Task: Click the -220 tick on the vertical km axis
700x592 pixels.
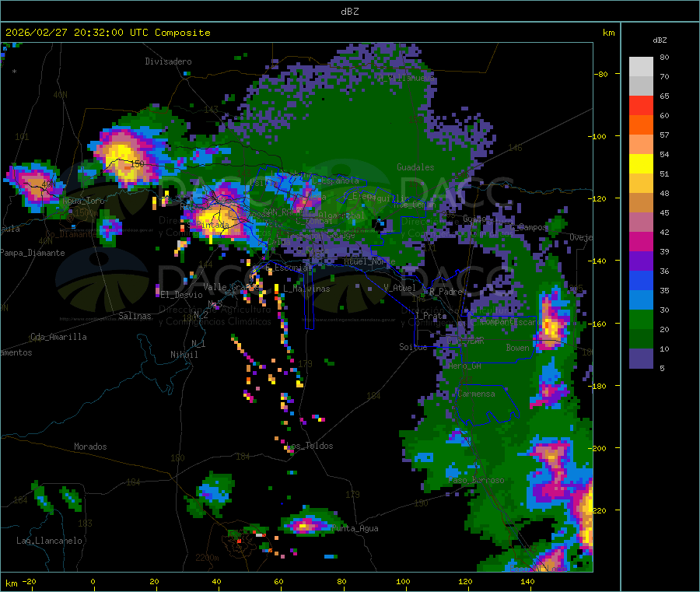Action: (599, 510)
